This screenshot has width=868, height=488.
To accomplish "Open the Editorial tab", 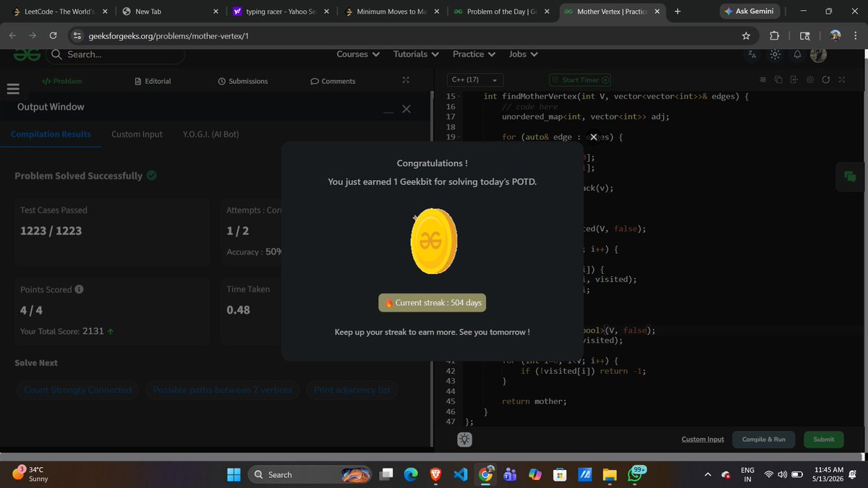I will (153, 81).
